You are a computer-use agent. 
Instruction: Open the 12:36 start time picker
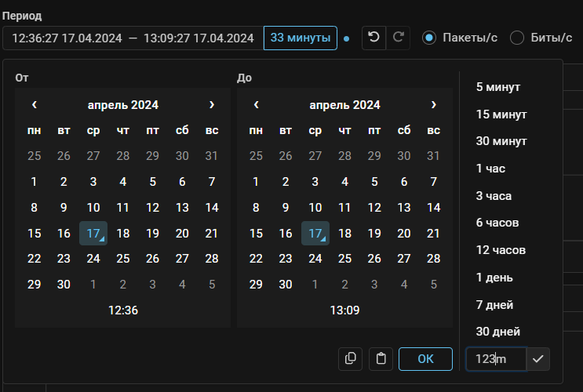tap(122, 310)
